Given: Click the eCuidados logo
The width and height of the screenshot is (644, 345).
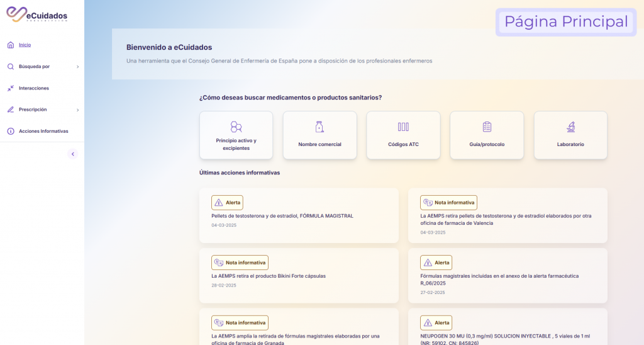Looking at the screenshot, I should pyautogui.click(x=36, y=14).
